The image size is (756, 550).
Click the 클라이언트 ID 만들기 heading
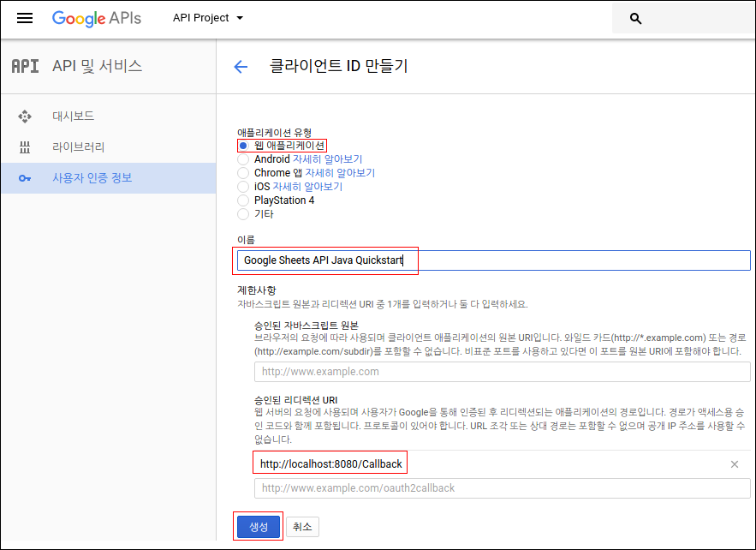coord(338,66)
